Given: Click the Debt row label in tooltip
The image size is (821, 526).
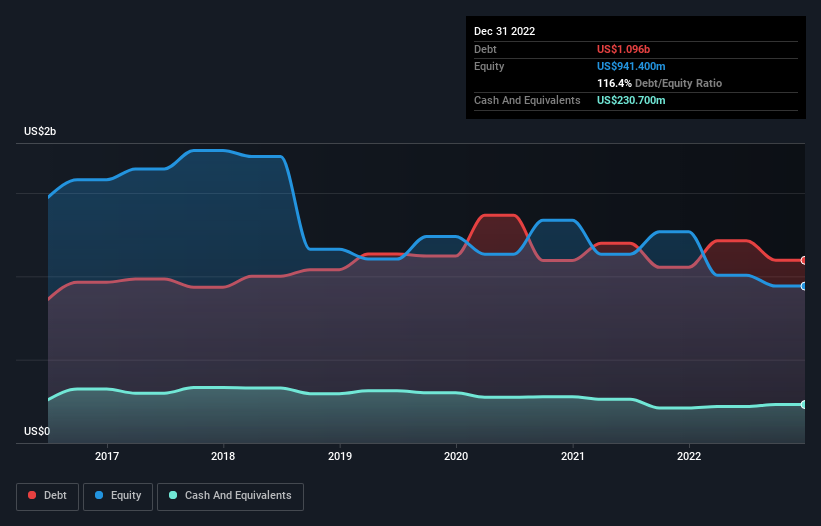Looking at the screenshot, I should point(485,49).
